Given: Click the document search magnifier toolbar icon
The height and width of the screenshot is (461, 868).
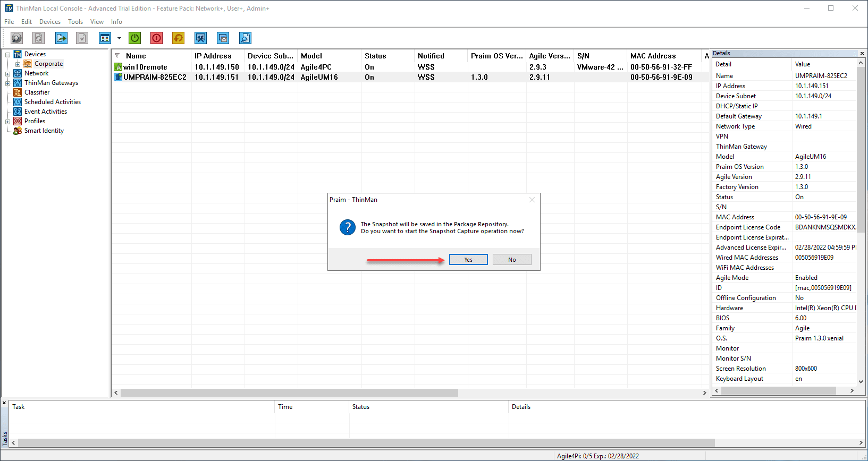Looking at the screenshot, I should [245, 38].
